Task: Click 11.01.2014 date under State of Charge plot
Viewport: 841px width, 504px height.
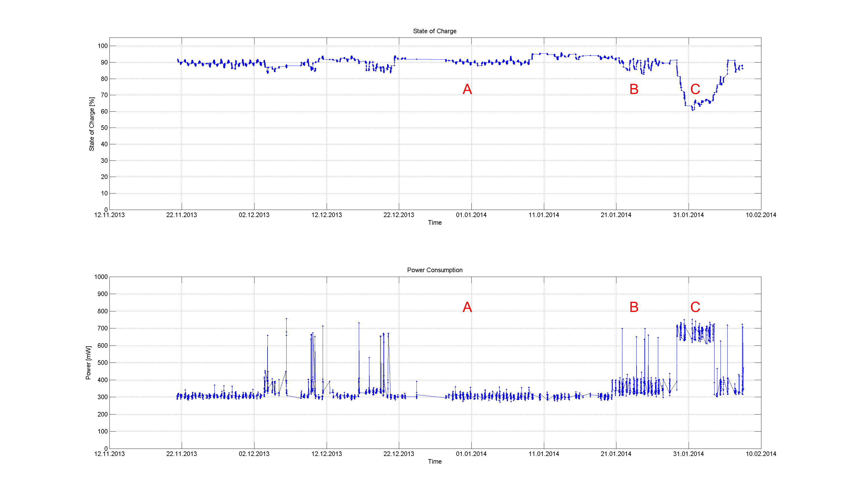Action: [x=544, y=215]
